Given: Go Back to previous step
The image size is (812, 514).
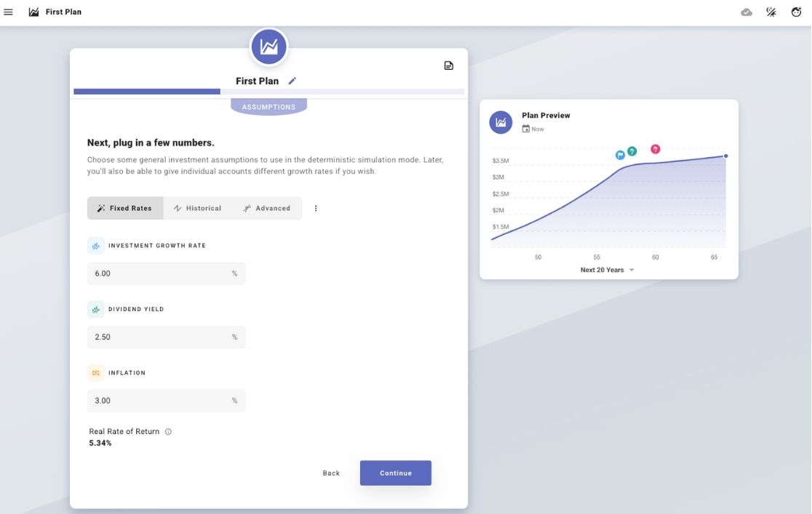Looking at the screenshot, I should [331, 473].
